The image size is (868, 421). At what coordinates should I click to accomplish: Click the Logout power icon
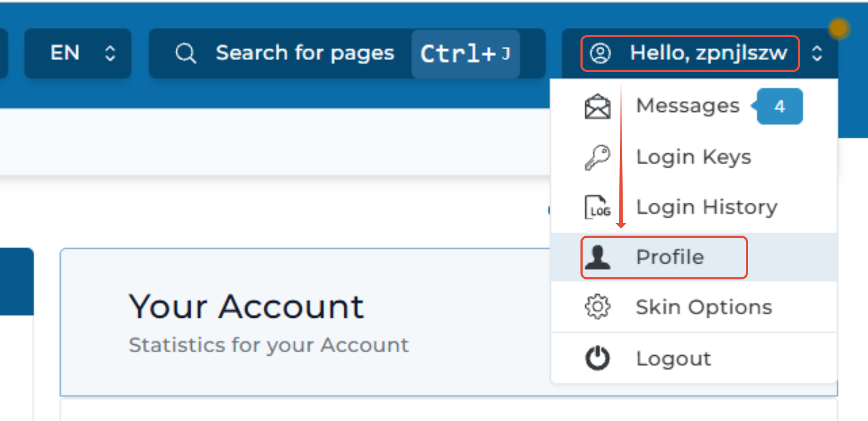(597, 358)
